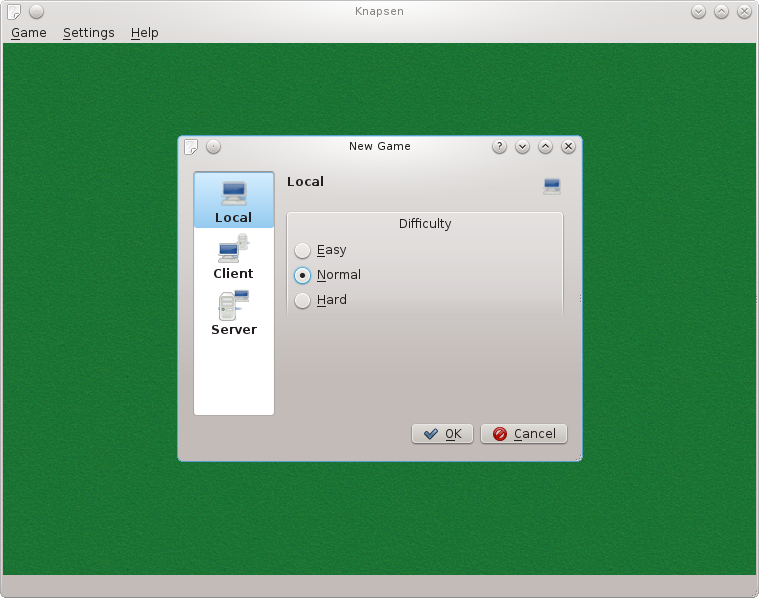
Task: Select Normal difficulty radio button
Action: (303, 275)
